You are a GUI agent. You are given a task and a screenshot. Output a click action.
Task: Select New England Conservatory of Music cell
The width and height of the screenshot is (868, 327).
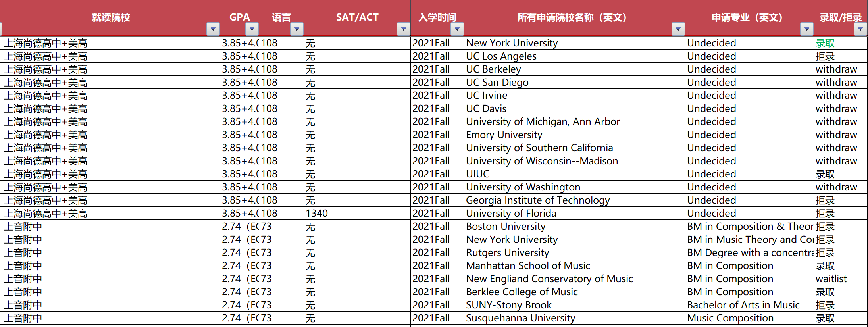point(575,279)
